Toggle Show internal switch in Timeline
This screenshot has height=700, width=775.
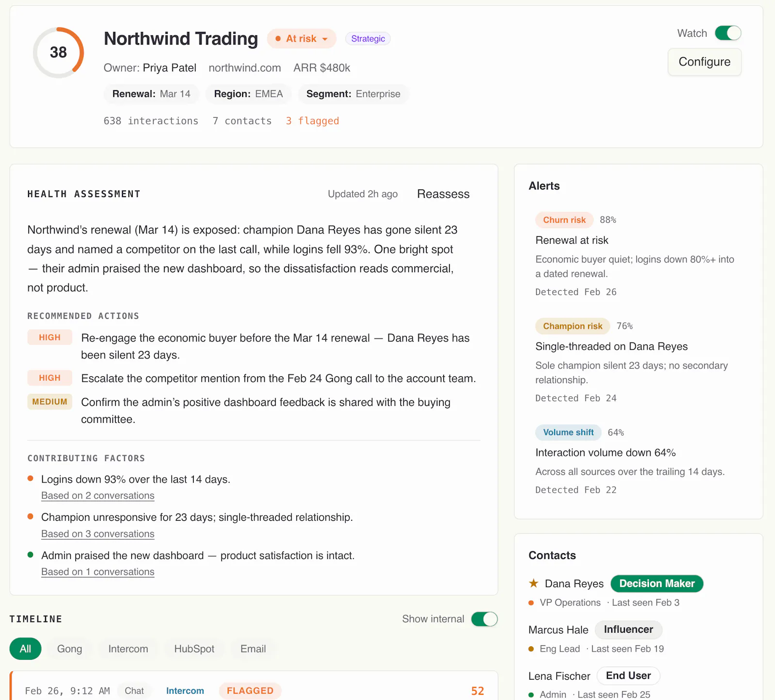click(x=484, y=619)
